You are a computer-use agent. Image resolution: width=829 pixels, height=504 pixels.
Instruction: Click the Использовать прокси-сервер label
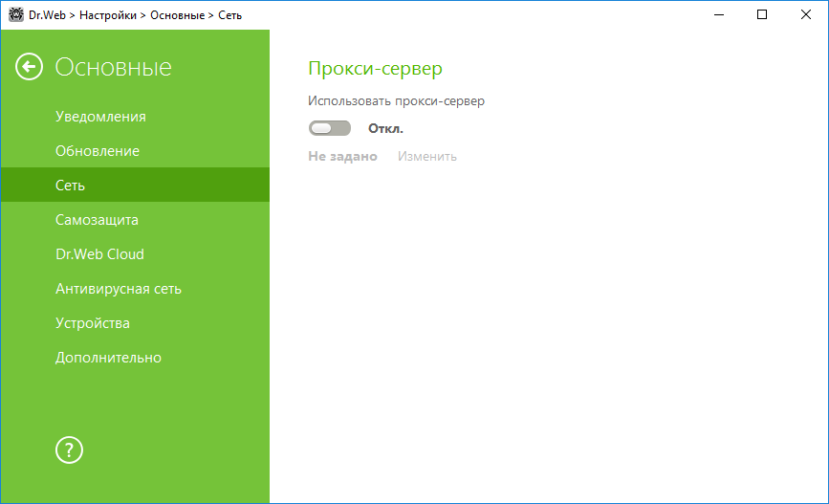click(x=397, y=101)
